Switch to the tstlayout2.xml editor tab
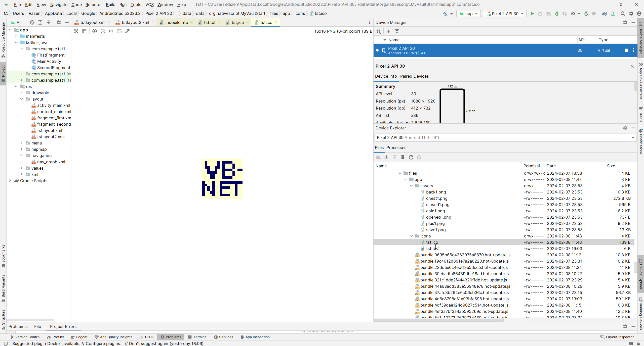This screenshot has width=644, height=346. point(135,22)
